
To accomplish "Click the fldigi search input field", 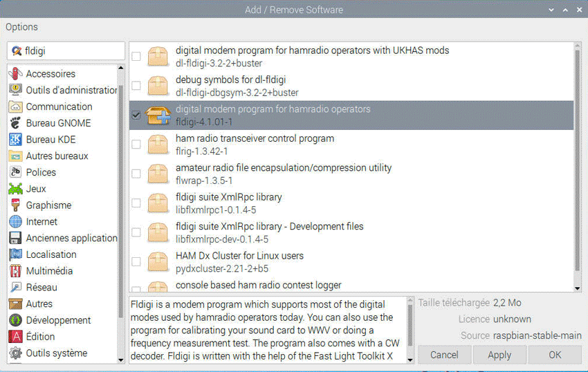I will click(x=66, y=51).
